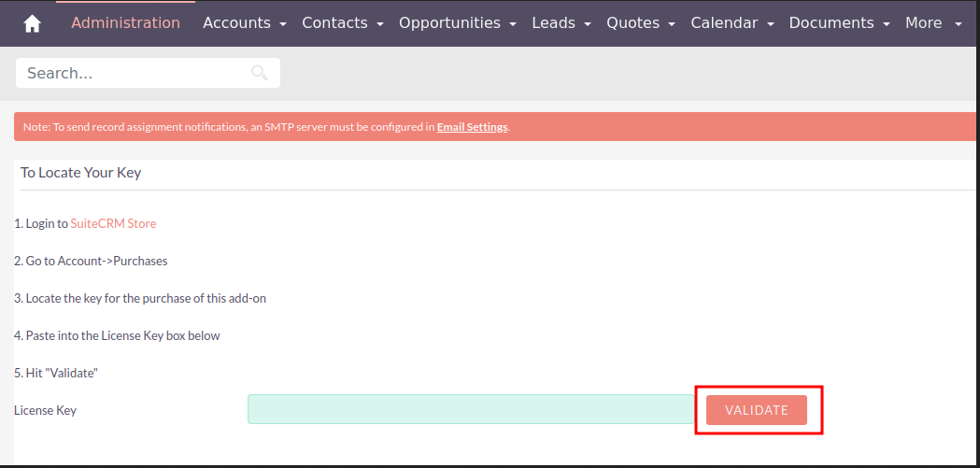Image resolution: width=980 pixels, height=468 pixels.
Task: Expand the caret beside Opportunities
Action: point(511,23)
